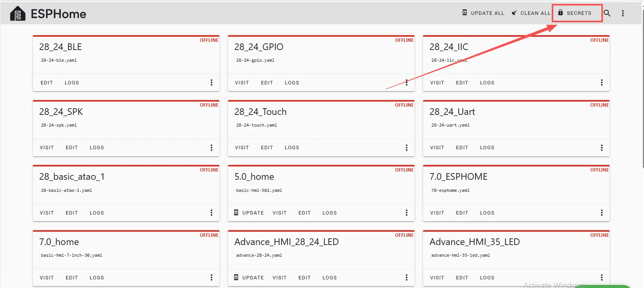Open three-dot menu on 7.0_ESPHOME card

(602, 213)
